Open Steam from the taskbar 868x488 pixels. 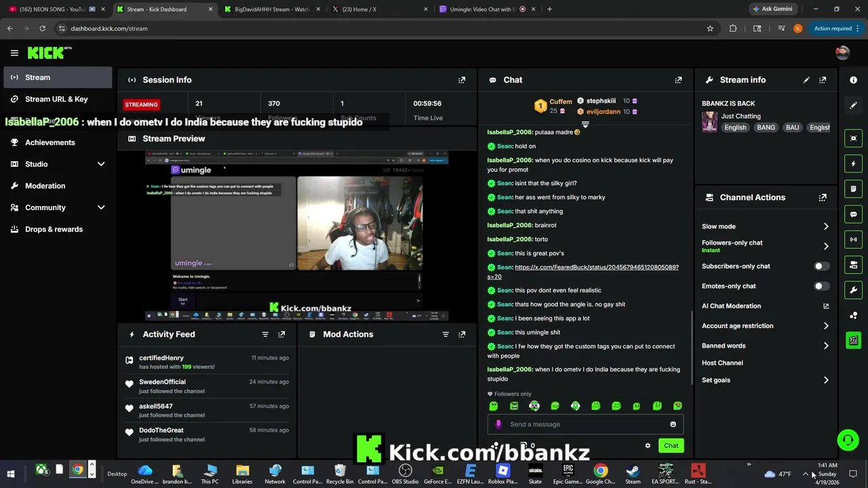pos(633,474)
